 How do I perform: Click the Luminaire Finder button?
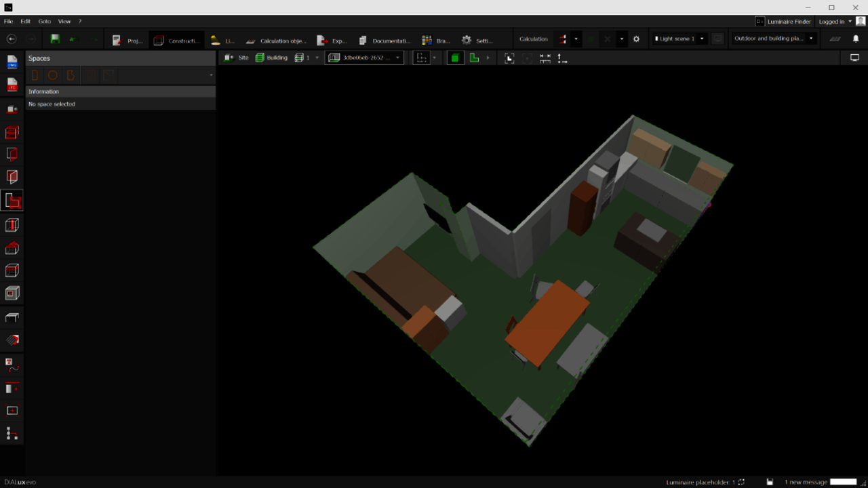pyautogui.click(x=783, y=22)
